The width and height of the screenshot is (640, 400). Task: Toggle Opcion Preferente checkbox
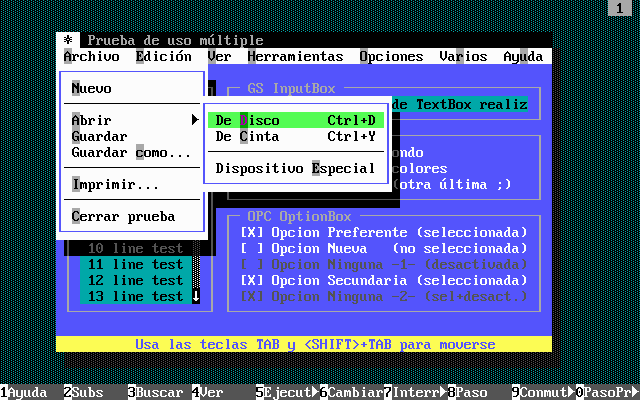pyautogui.click(x=251, y=232)
